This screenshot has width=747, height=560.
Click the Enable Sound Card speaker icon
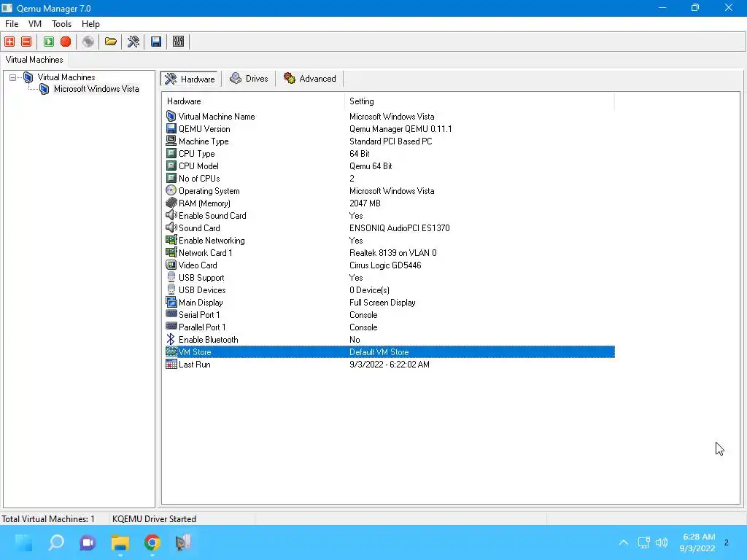171,215
